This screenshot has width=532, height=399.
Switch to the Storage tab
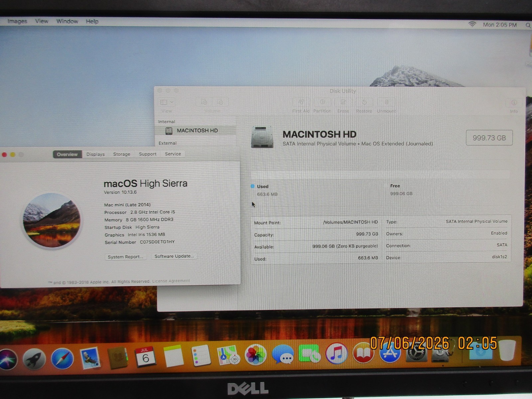[x=122, y=154]
